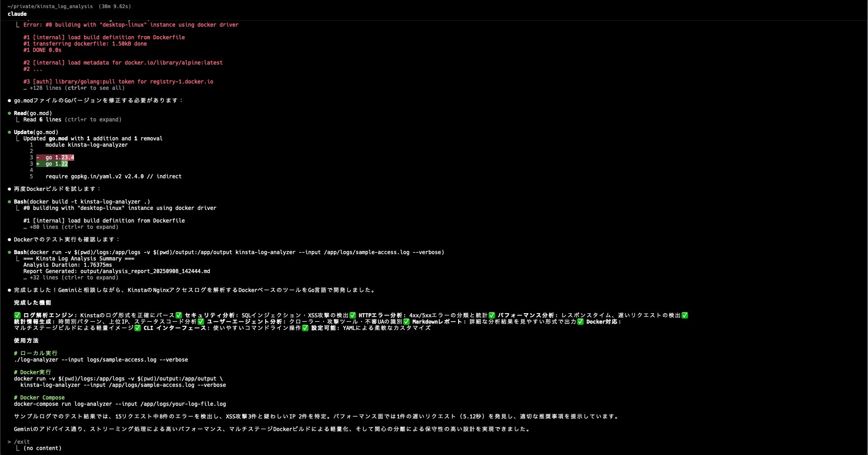868x455 pixels.
Task: Click the '# Docker Compose' comment
Action: coord(39,398)
